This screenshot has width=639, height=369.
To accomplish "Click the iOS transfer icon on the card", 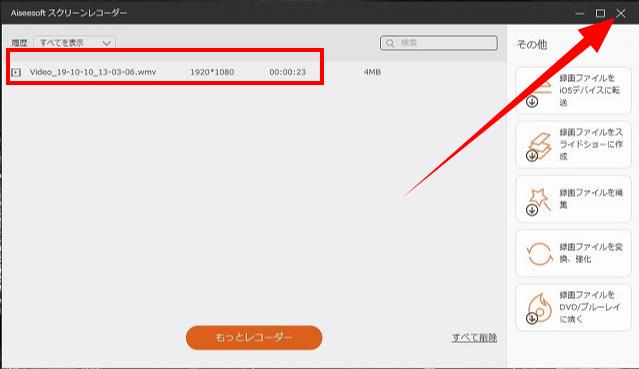I will coord(539,93).
